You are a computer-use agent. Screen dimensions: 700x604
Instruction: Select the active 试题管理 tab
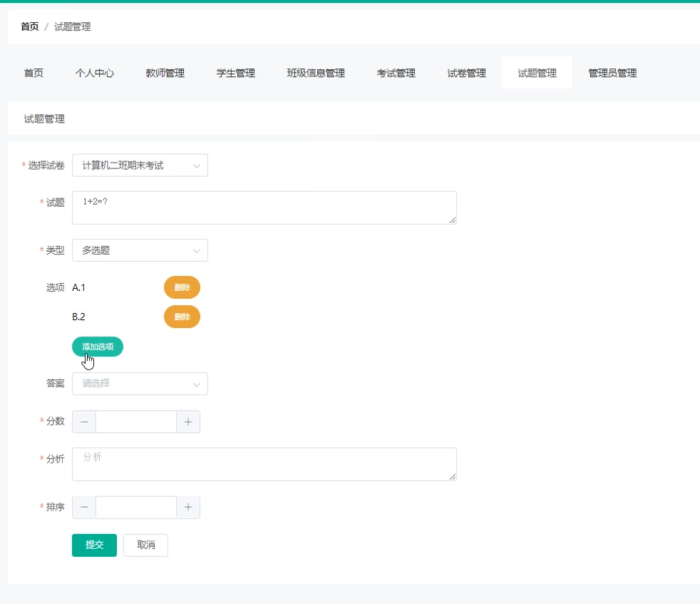537,73
